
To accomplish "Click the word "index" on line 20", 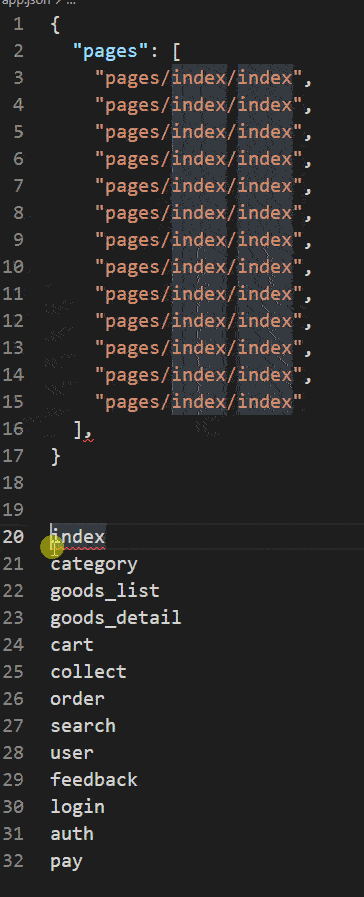I will tap(78, 537).
